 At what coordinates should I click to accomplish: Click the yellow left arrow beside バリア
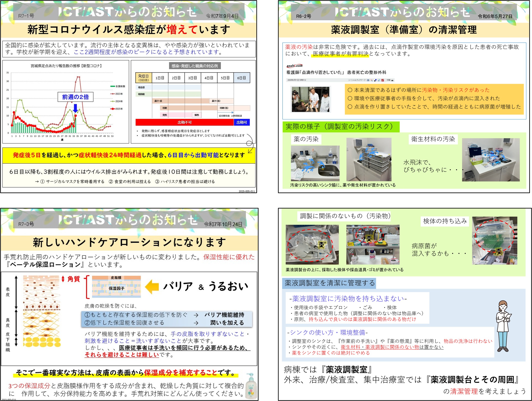pos(152,287)
